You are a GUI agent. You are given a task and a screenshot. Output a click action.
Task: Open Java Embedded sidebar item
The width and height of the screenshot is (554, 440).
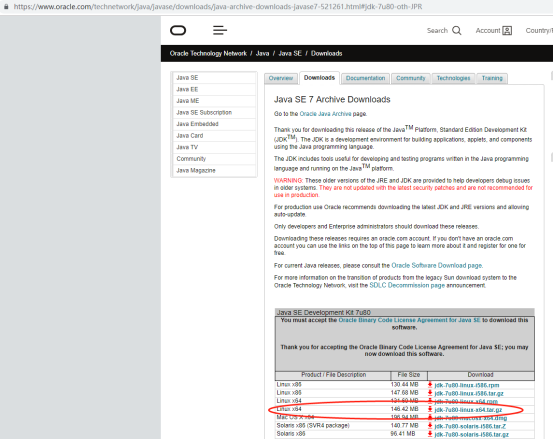[x=214, y=124]
